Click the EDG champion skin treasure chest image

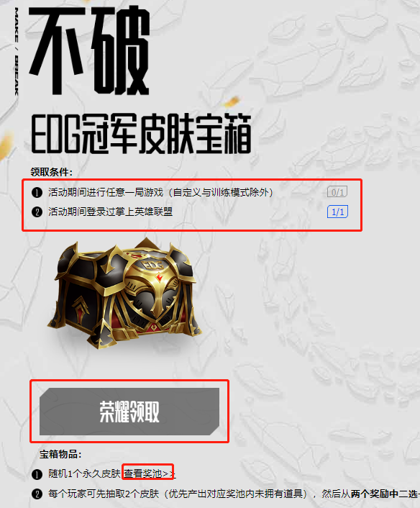[x=124, y=293]
